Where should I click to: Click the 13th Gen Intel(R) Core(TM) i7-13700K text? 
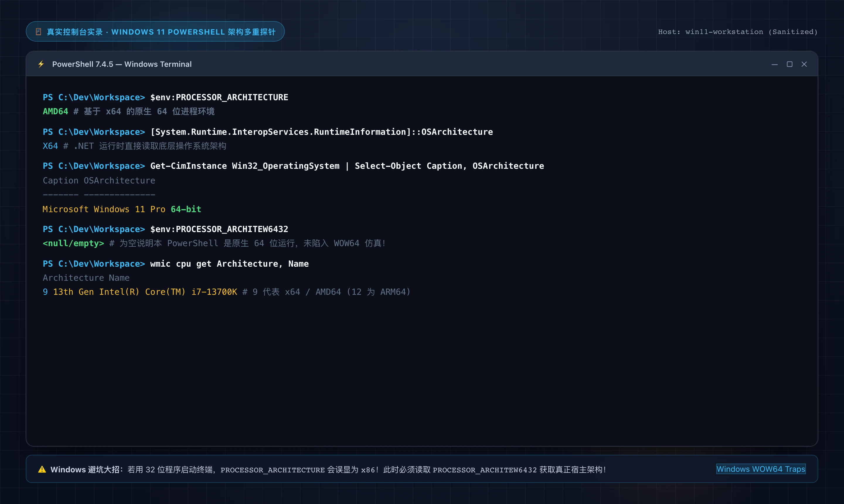tap(145, 292)
